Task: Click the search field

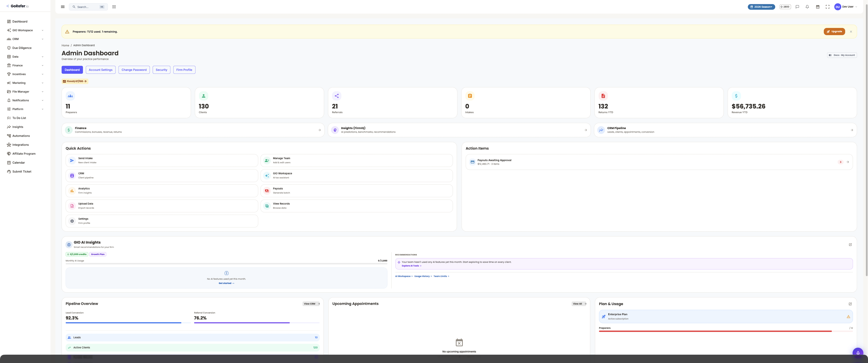Action: (x=88, y=7)
